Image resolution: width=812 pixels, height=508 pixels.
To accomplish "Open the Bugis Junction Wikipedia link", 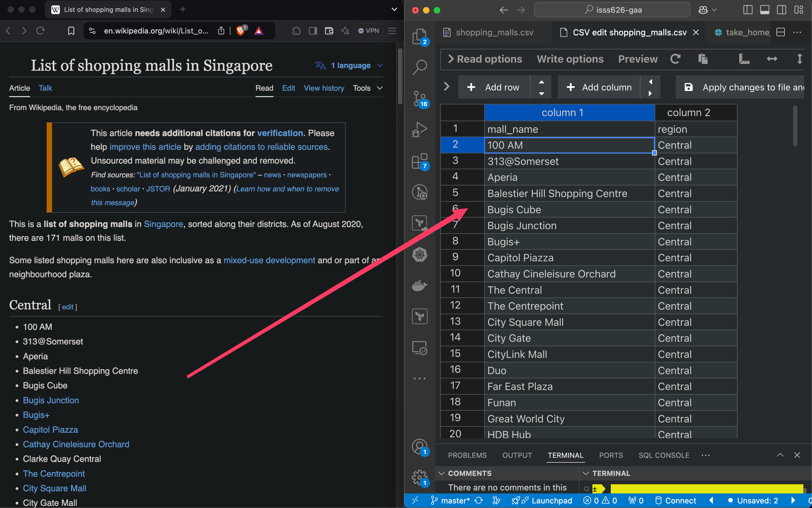I will 51,400.
